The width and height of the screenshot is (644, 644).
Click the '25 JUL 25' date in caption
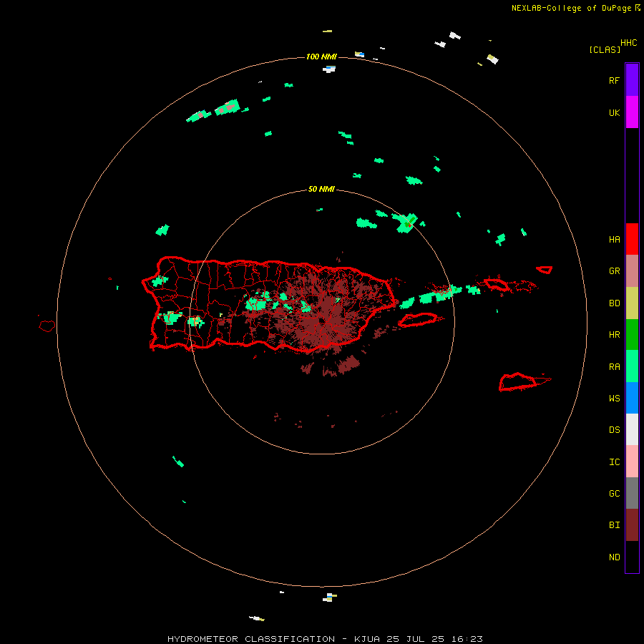414,639
